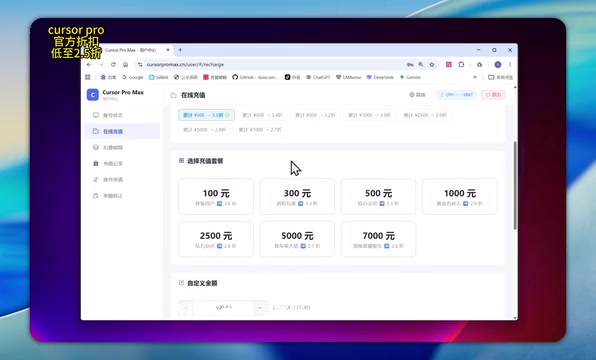Viewport: 596px width, 360px height.
Task: Click the custom amount input field
Action: pyautogui.click(x=223, y=307)
